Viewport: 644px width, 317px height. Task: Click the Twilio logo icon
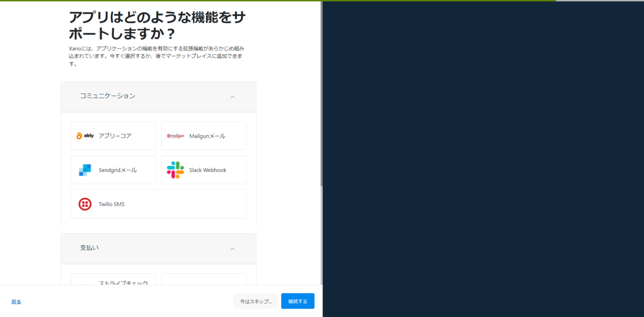click(84, 204)
